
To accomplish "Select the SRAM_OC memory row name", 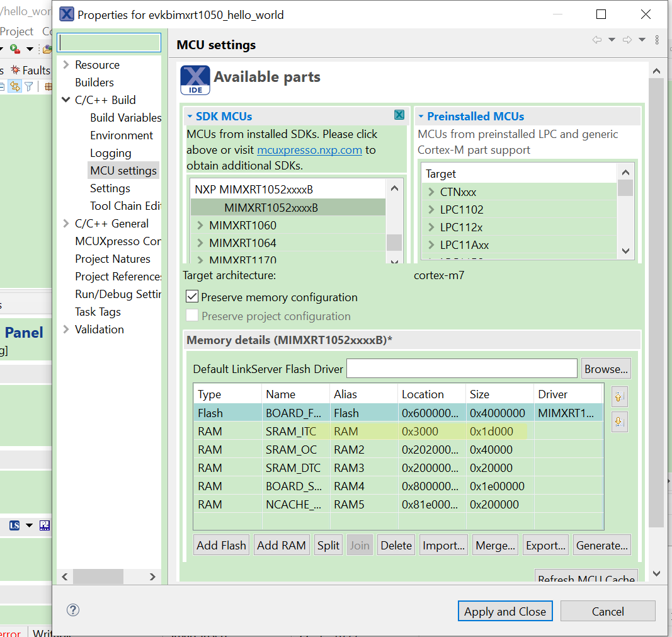I will click(291, 450).
